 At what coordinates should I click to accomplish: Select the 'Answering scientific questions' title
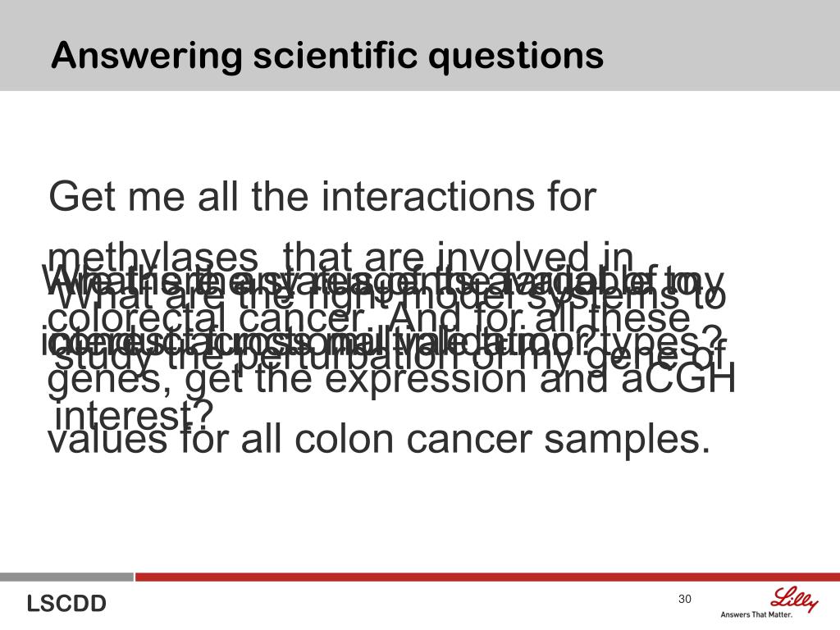327,56
